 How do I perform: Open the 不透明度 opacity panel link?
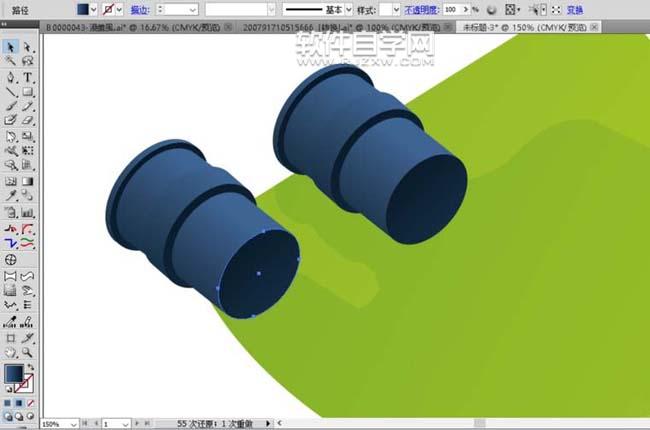point(422,10)
